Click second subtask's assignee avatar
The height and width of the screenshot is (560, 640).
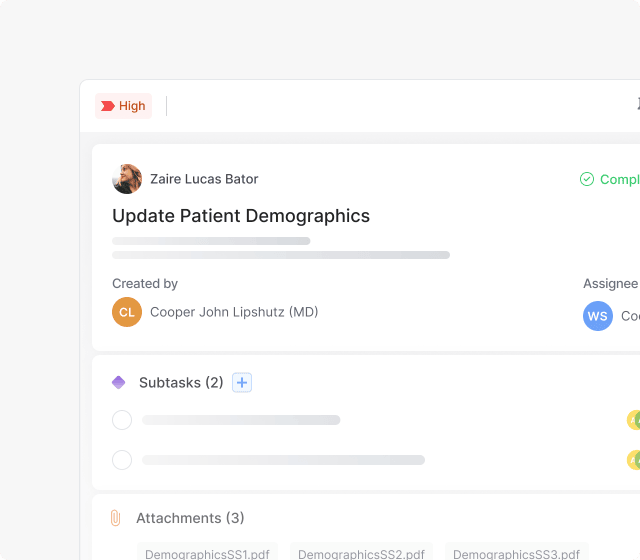(x=634, y=460)
